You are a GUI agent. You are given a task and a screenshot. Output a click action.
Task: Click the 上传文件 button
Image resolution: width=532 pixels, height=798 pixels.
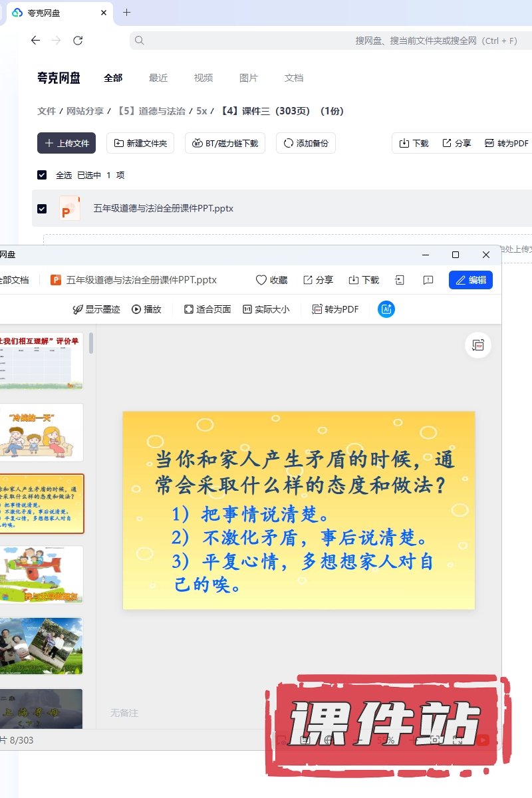coord(66,143)
